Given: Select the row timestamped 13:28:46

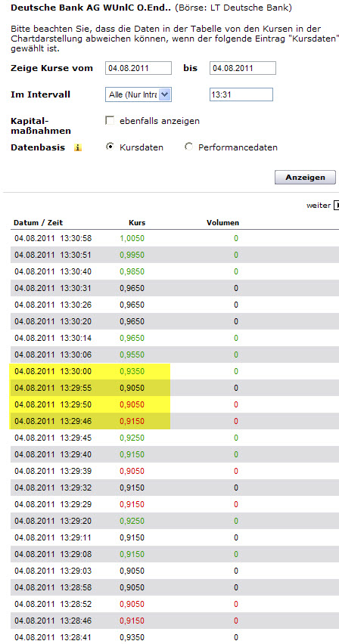Looking at the screenshot, I should click(175, 621).
